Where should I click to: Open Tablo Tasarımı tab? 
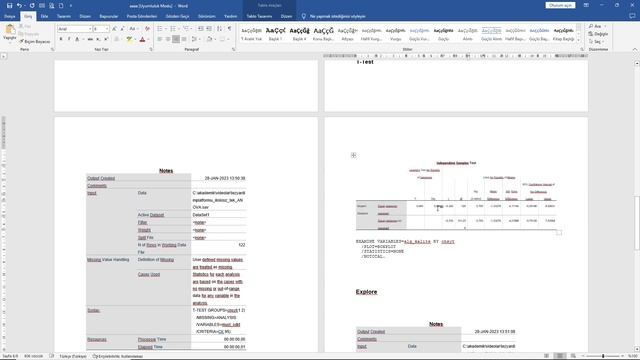(x=259, y=16)
